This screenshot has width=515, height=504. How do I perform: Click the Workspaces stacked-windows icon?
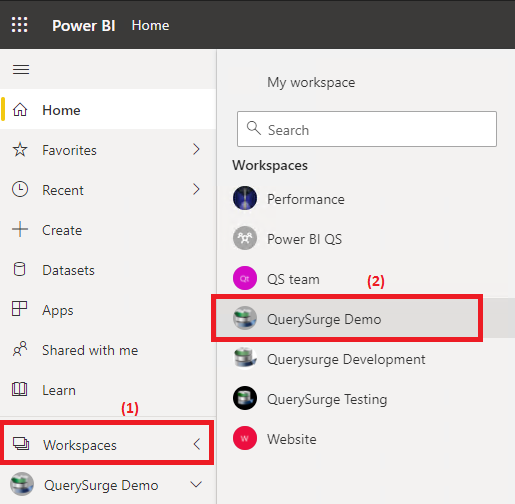point(21,444)
